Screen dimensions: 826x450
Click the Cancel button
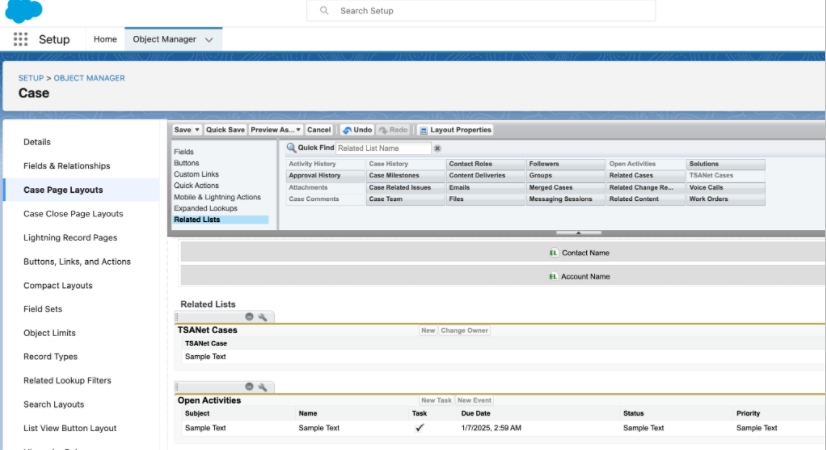(x=319, y=130)
